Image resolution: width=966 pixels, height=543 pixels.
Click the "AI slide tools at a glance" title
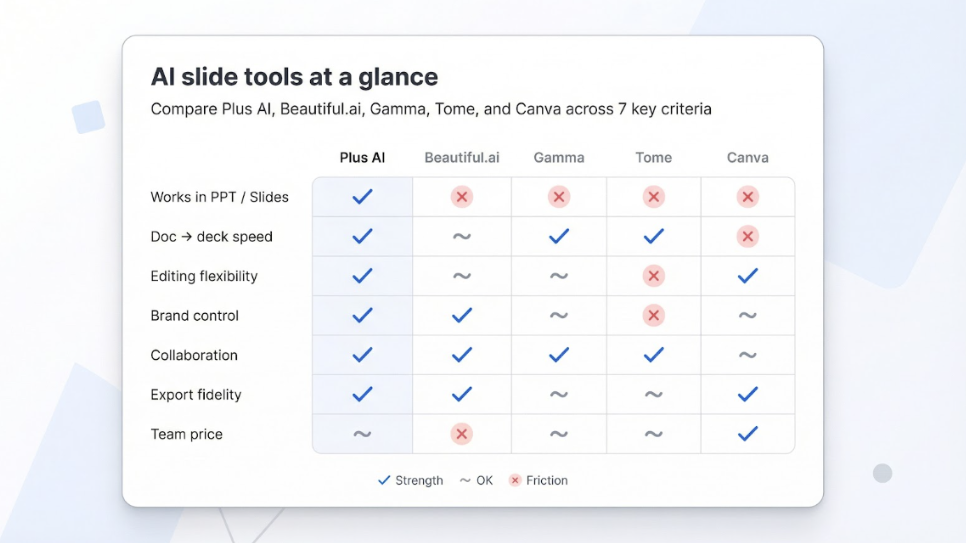tap(294, 77)
